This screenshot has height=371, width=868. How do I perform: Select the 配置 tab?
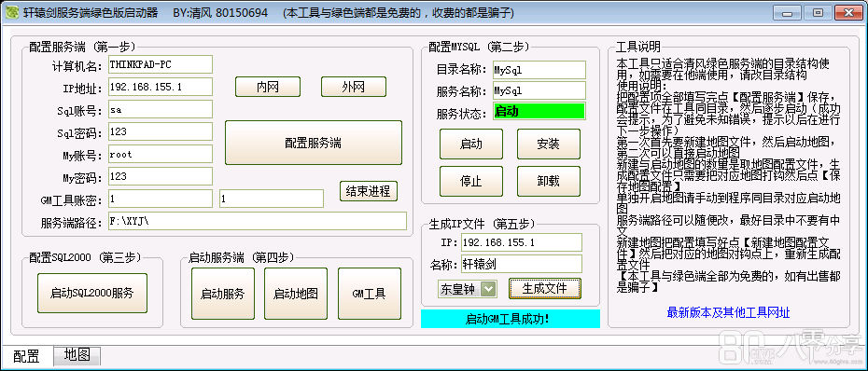coord(26,356)
